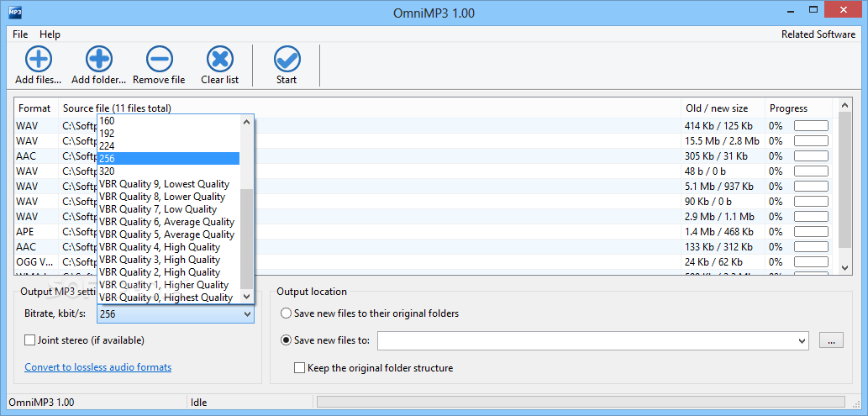
Task: Click file list scrollbar up arrow
Action: tap(844, 105)
